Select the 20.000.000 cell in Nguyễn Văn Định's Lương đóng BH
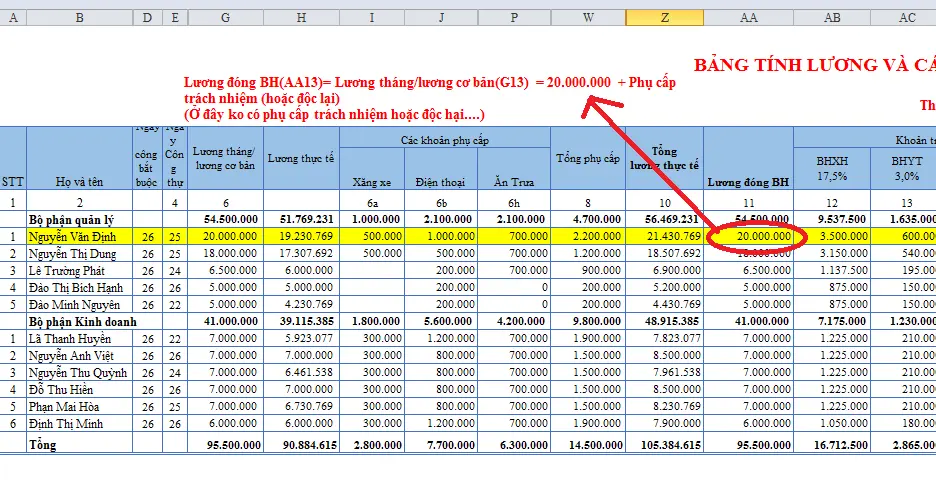The image size is (936, 501). click(x=749, y=236)
